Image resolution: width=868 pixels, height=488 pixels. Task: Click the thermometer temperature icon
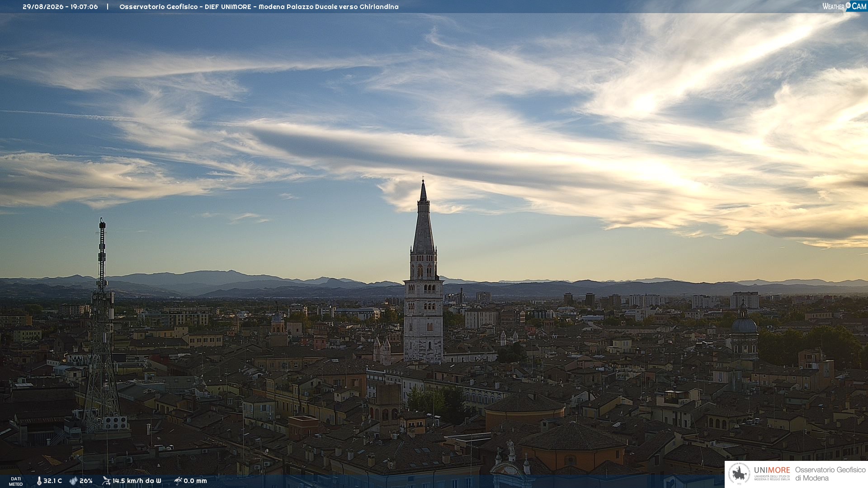[39, 481]
